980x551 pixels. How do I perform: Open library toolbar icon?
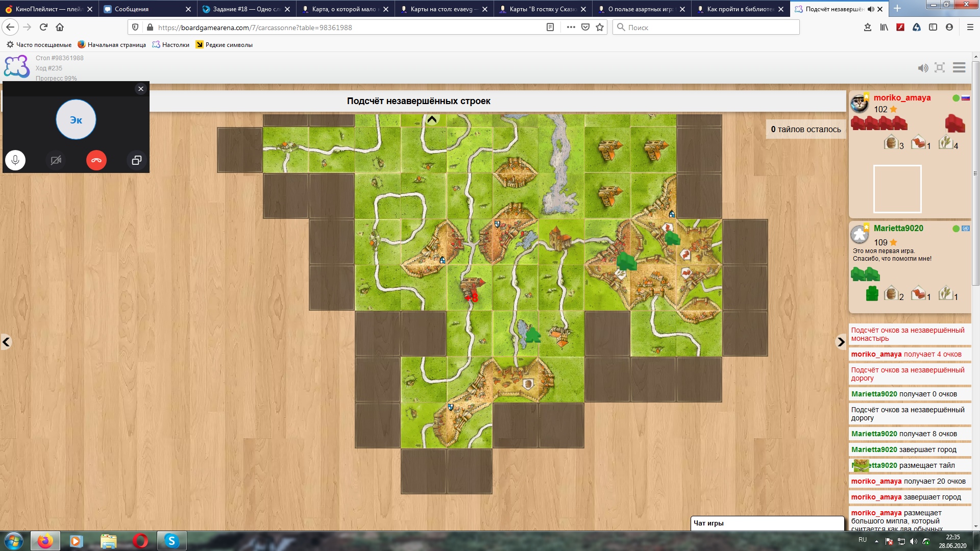tap(884, 28)
